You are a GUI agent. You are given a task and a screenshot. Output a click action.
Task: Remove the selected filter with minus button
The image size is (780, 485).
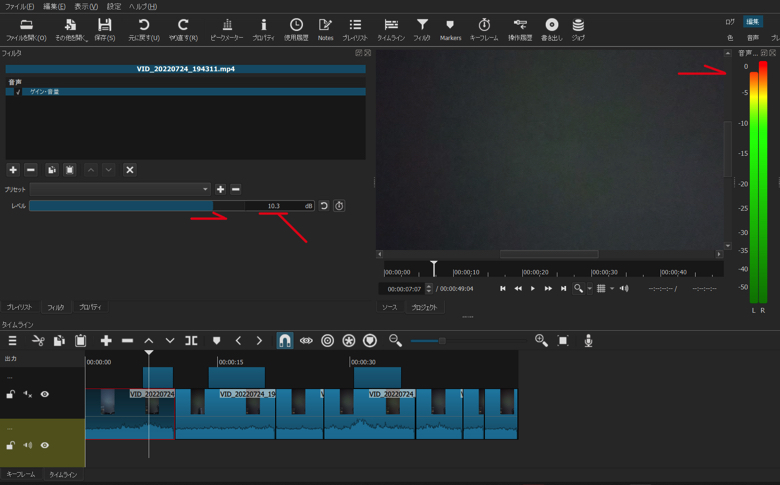(31, 170)
